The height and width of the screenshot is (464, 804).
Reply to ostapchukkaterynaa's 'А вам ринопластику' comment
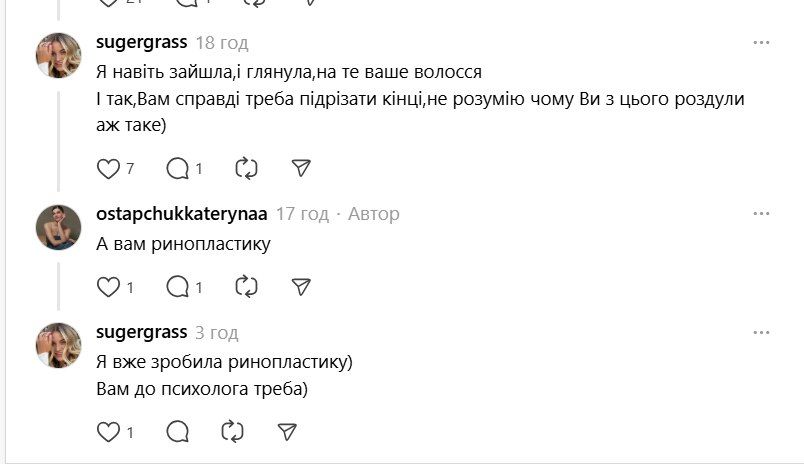pyautogui.click(x=178, y=287)
